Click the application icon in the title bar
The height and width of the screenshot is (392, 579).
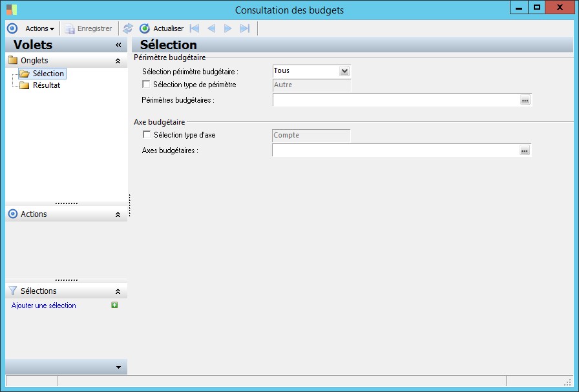point(12,9)
